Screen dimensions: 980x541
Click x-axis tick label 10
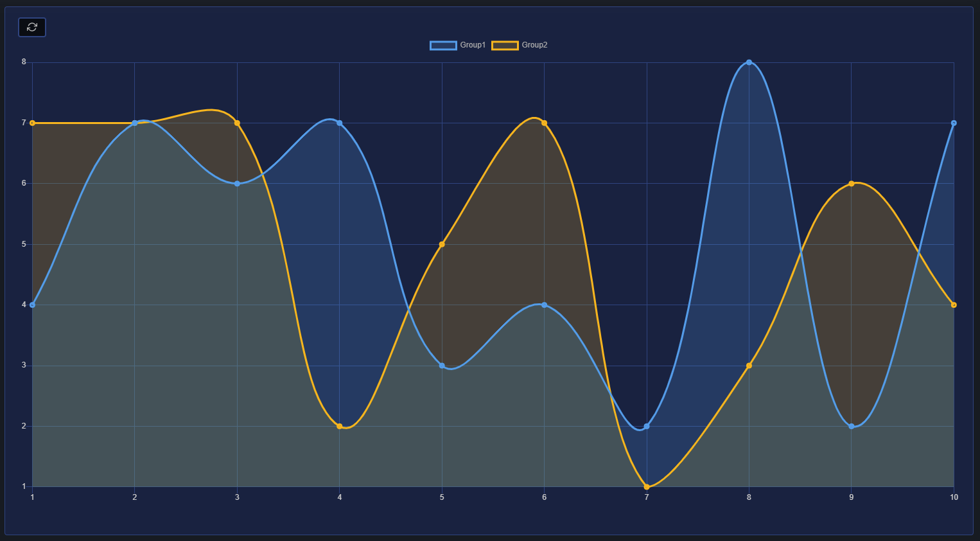click(x=954, y=497)
